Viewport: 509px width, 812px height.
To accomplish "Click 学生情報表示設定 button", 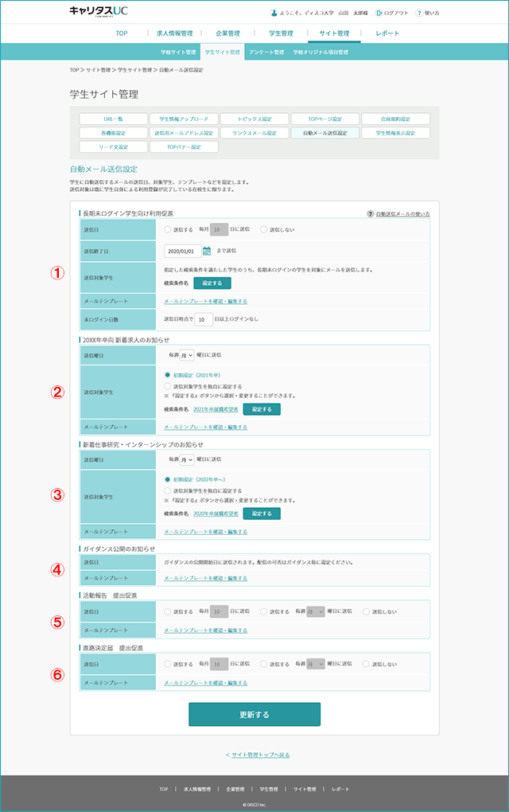I will click(396, 133).
